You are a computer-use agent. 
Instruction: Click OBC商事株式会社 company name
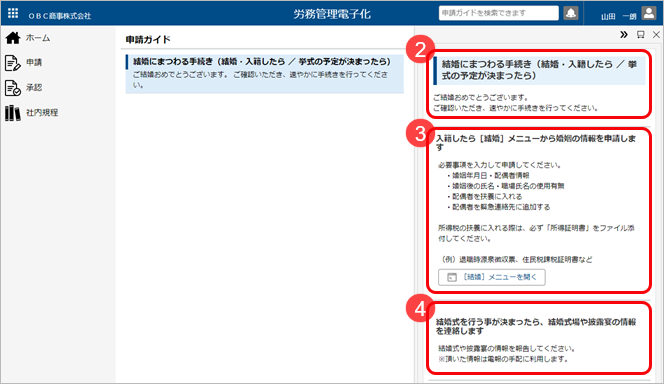tap(60, 16)
